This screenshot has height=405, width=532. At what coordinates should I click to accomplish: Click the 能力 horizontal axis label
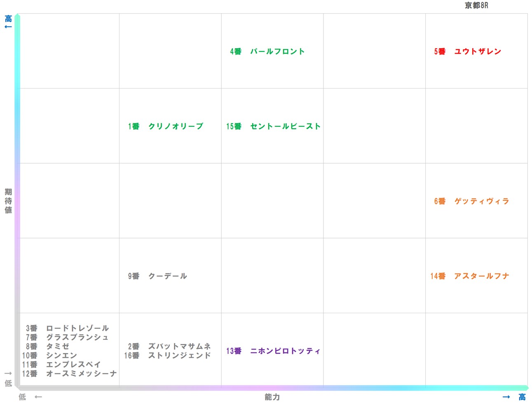(x=272, y=397)
